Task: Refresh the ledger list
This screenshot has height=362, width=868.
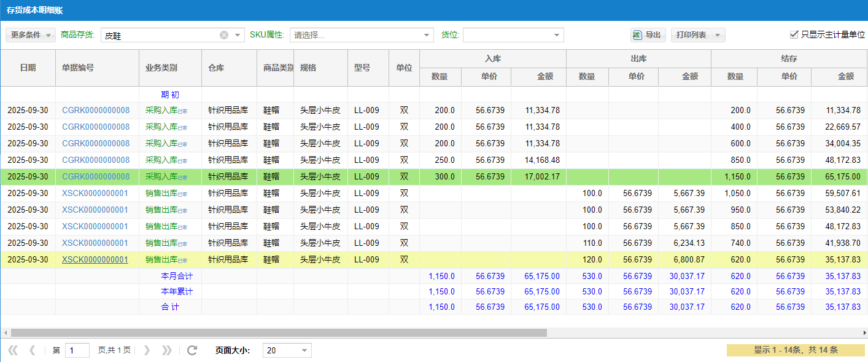Action: tap(192, 350)
